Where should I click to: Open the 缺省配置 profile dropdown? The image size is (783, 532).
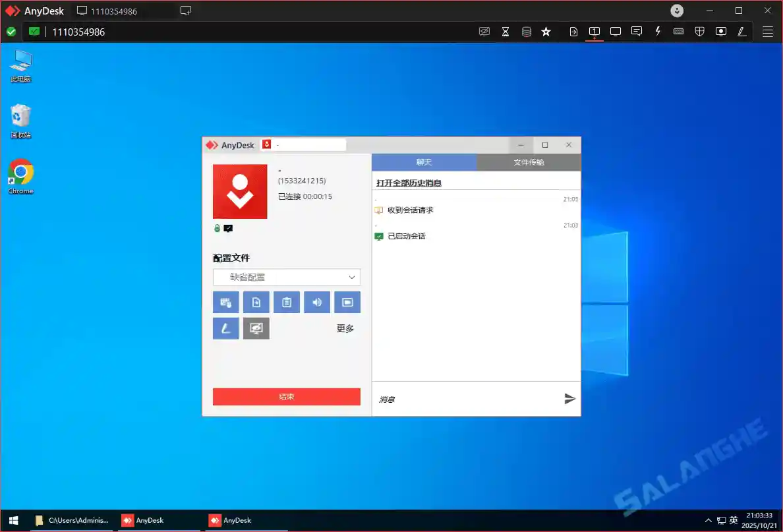[x=287, y=277]
